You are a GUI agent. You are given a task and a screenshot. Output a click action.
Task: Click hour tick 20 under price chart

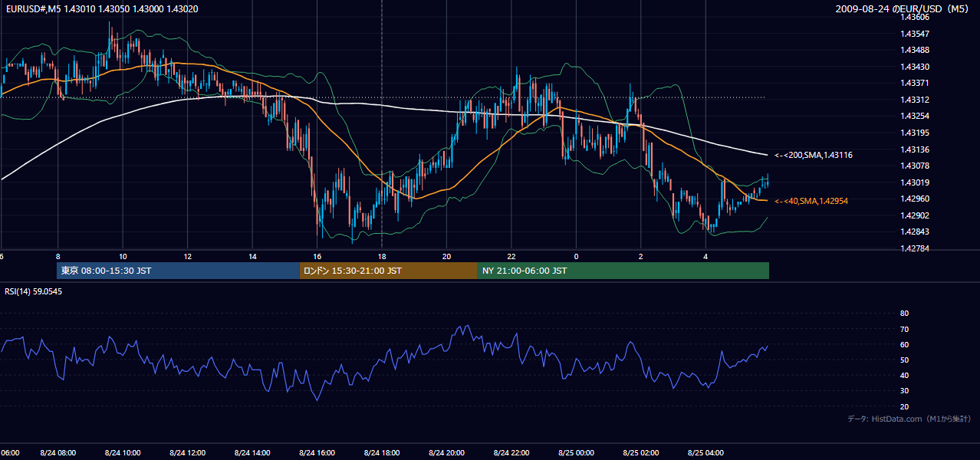click(447, 256)
